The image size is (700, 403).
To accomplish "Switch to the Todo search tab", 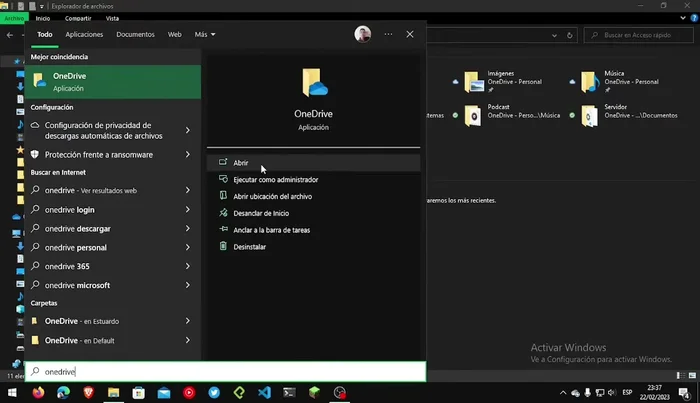I will click(x=45, y=34).
